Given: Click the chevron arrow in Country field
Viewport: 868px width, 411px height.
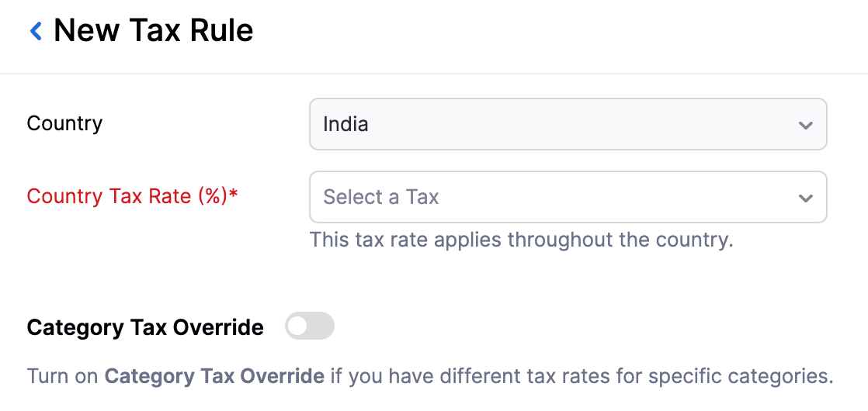Looking at the screenshot, I should pos(805,125).
